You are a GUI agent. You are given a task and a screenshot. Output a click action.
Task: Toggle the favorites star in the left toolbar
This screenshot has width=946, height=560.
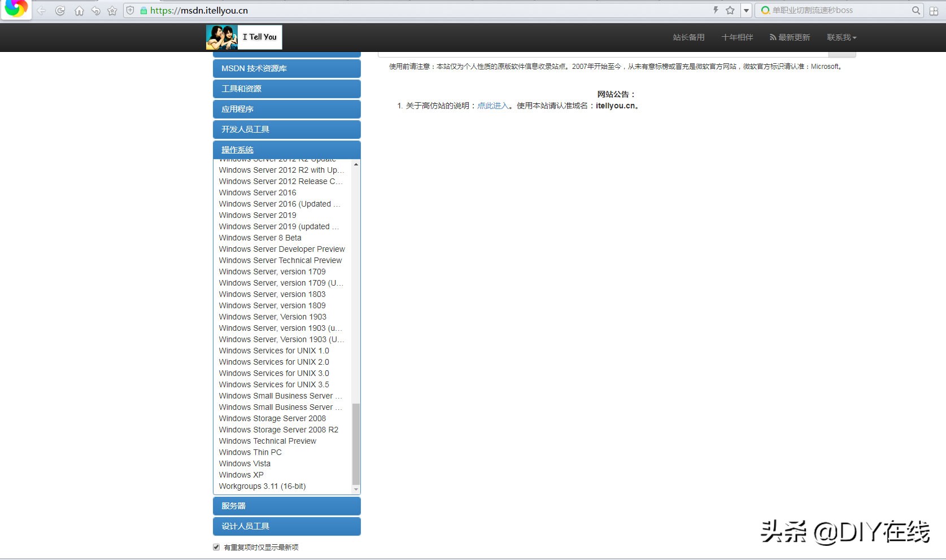pyautogui.click(x=112, y=10)
